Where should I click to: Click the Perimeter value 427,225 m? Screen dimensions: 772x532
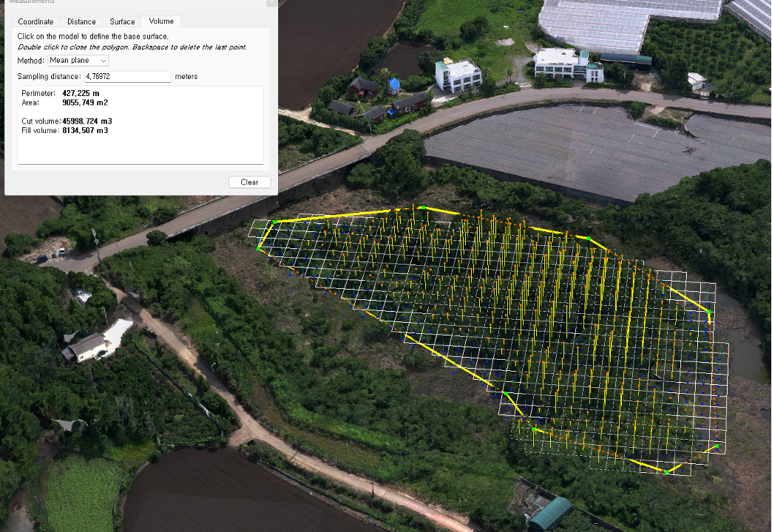(x=81, y=94)
